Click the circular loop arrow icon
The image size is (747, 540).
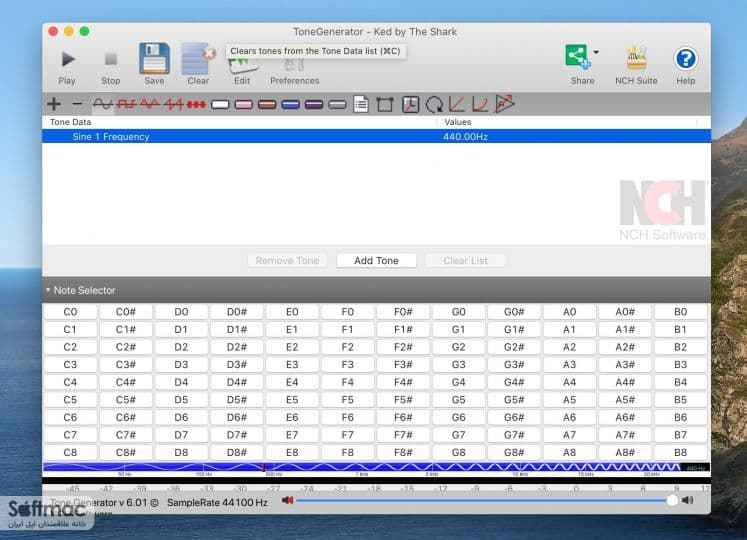434,104
